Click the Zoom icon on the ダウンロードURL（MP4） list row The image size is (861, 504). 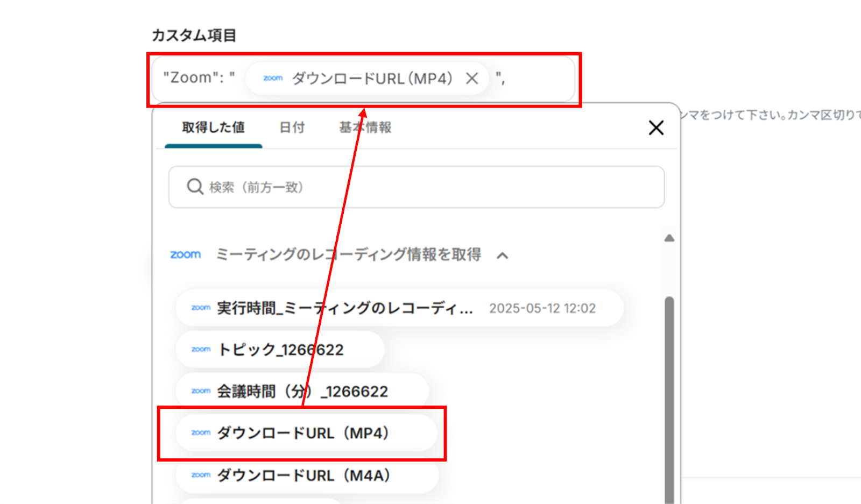(x=201, y=432)
